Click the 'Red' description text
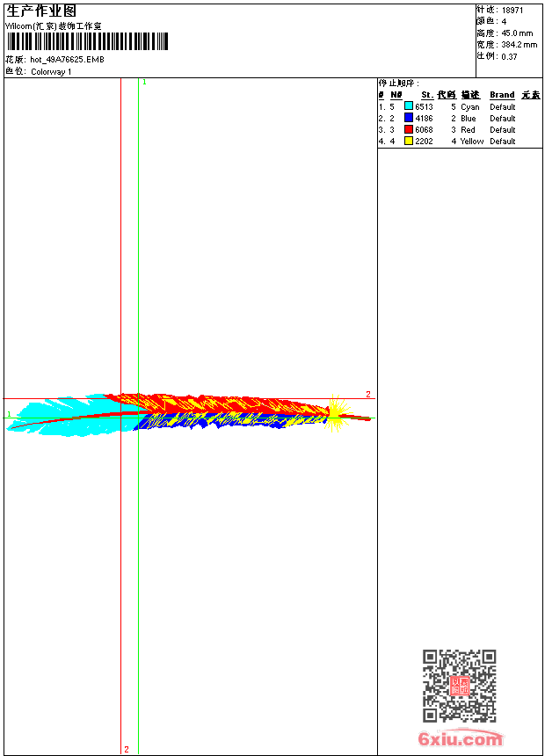 468,130
